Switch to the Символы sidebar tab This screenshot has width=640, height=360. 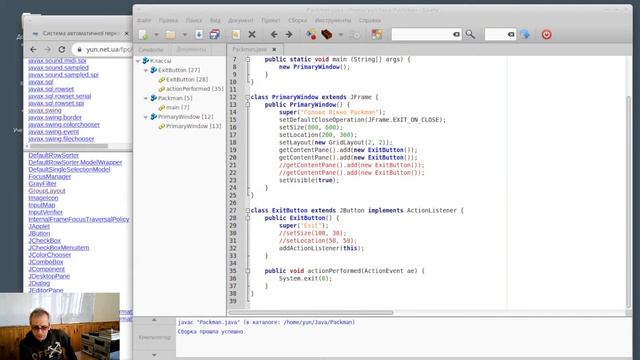(151, 49)
